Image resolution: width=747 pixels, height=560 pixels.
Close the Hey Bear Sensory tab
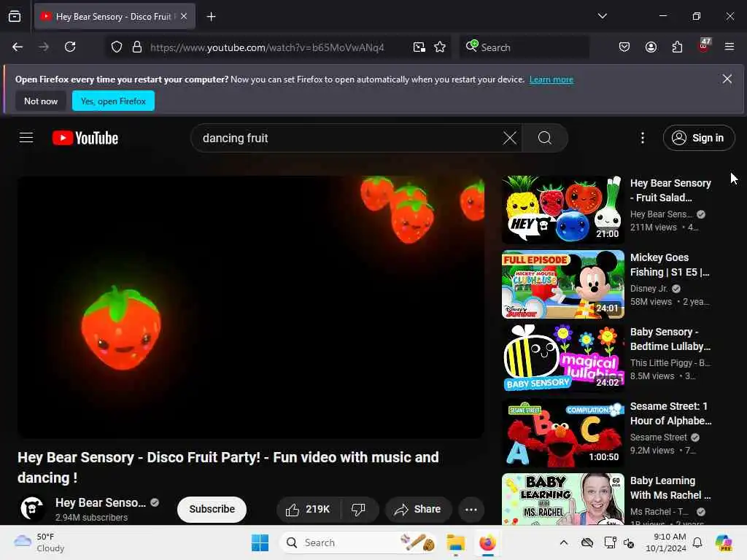184,16
